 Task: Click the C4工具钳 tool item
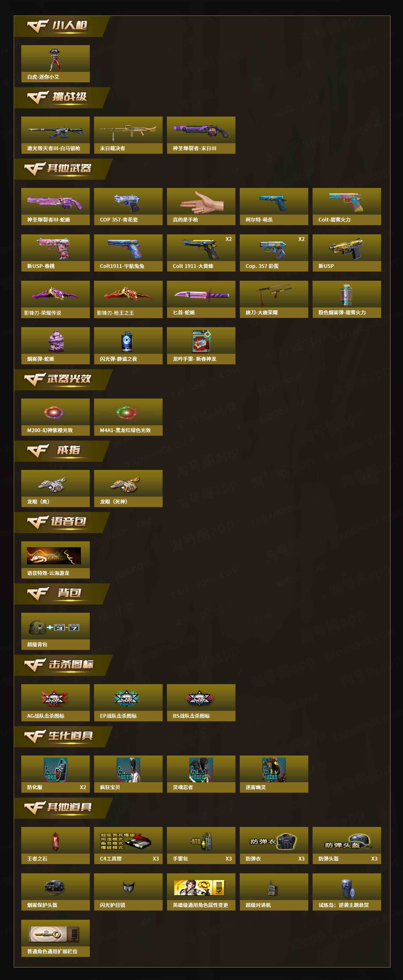click(128, 845)
